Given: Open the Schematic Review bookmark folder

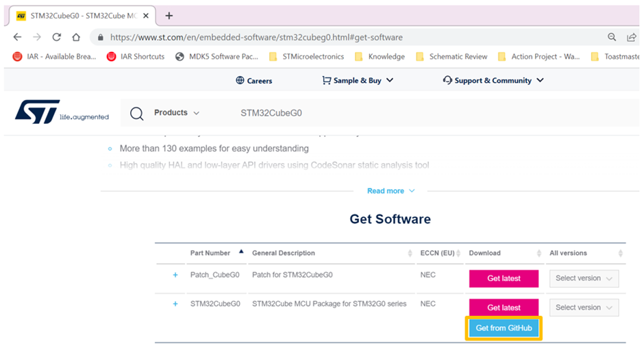Looking at the screenshot, I should 451,56.
